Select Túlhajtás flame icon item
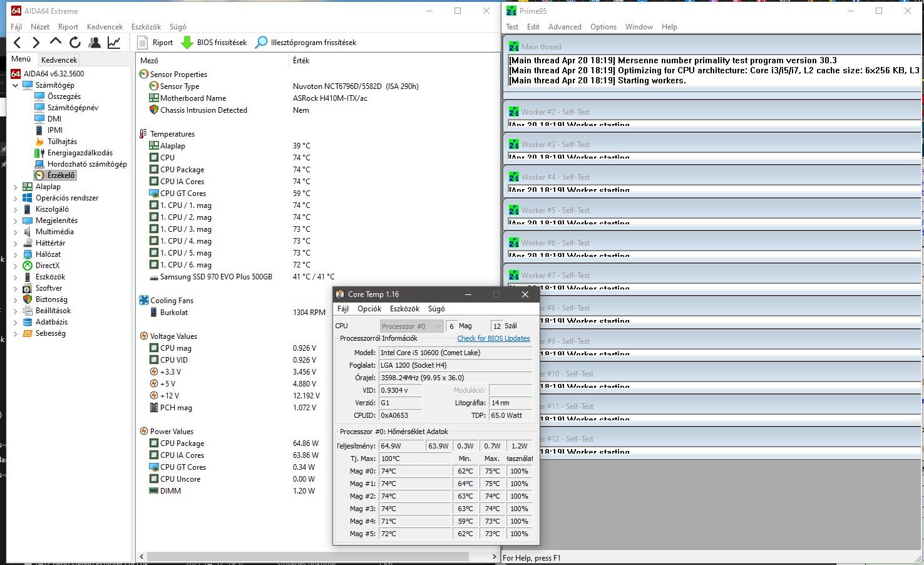The height and width of the screenshot is (565, 924). pos(39,142)
